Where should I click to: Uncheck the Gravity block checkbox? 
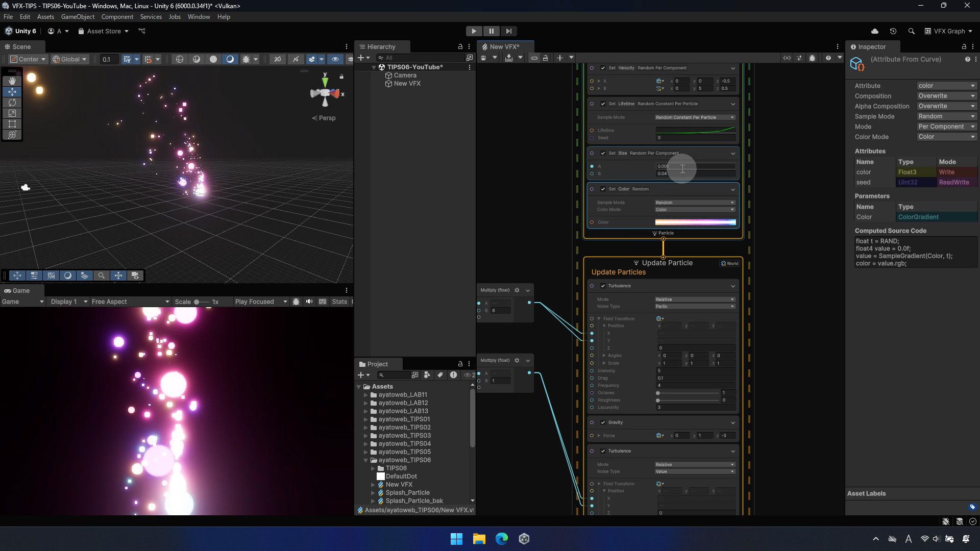(x=603, y=422)
